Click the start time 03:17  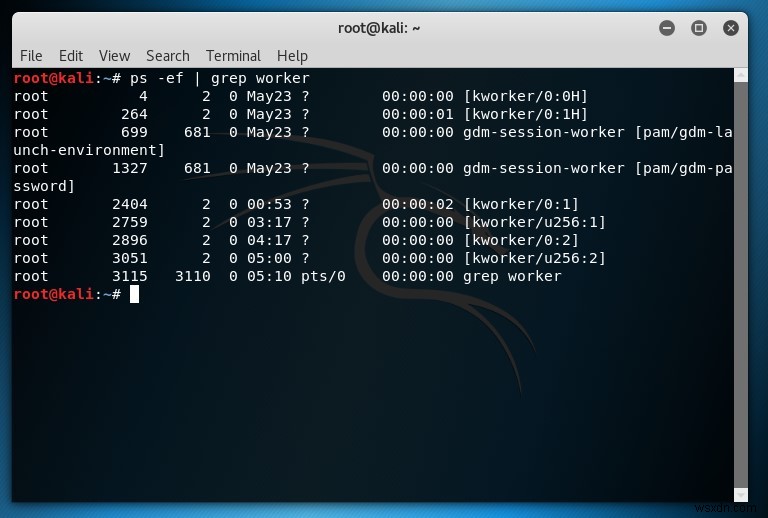pos(269,222)
